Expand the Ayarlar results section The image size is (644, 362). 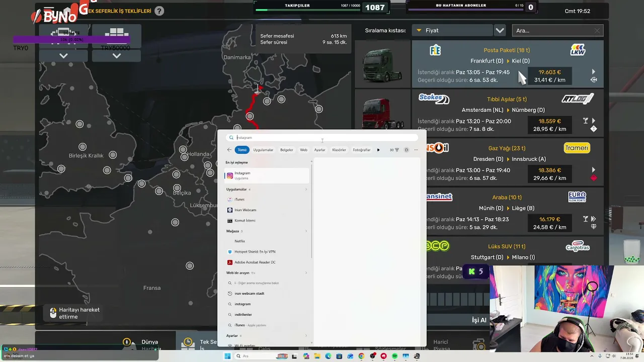(x=306, y=336)
